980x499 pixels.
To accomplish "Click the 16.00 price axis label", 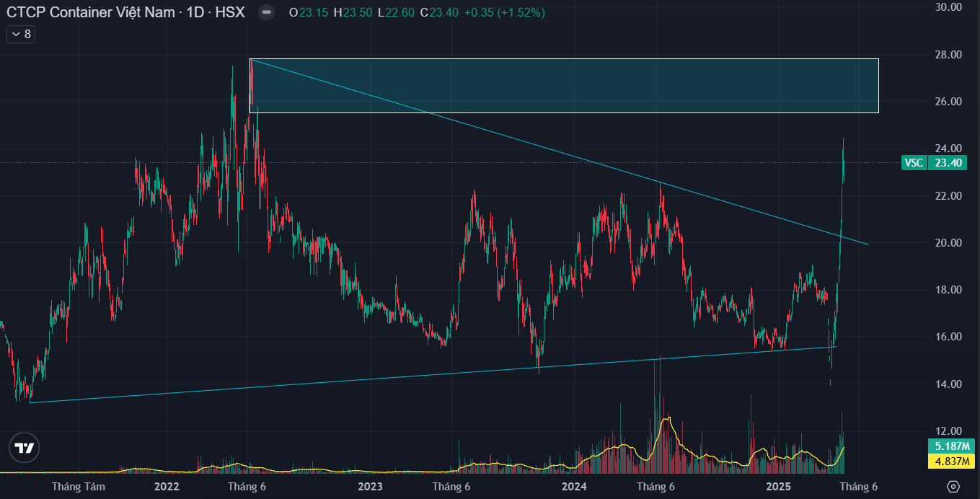I will point(948,337).
